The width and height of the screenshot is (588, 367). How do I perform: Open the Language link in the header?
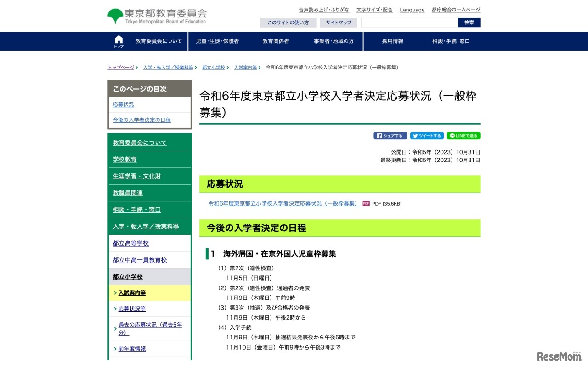tap(412, 10)
